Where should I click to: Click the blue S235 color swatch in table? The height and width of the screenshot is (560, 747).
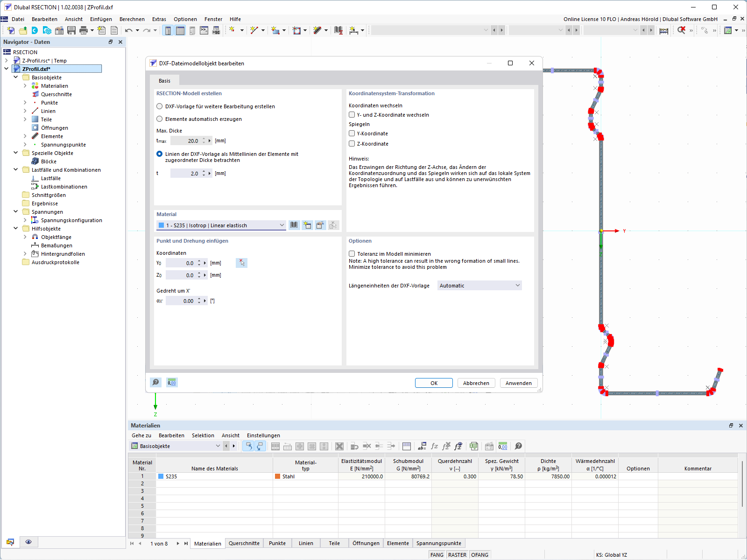click(161, 476)
